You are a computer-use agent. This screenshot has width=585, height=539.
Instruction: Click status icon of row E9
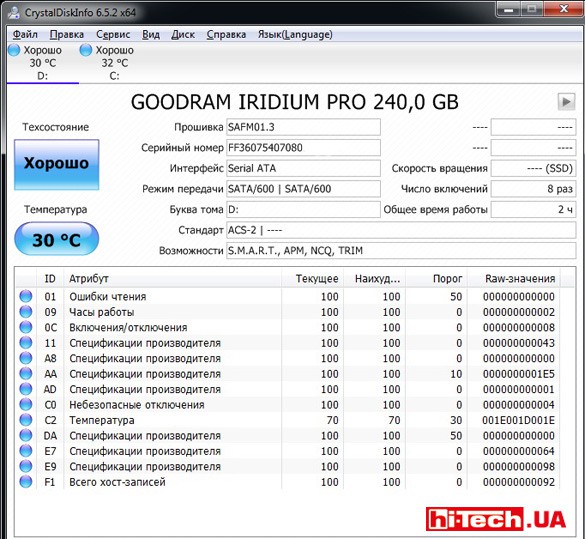[26, 466]
